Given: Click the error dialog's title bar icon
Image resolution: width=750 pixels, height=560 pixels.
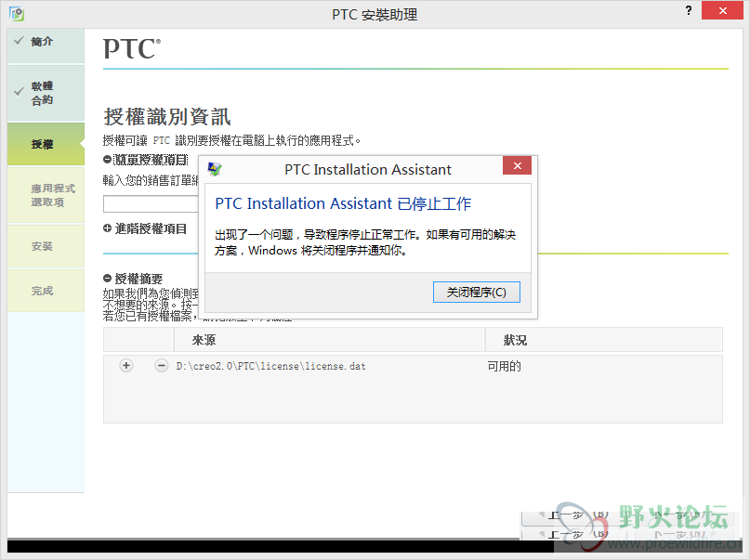Looking at the screenshot, I should (x=215, y=169).
